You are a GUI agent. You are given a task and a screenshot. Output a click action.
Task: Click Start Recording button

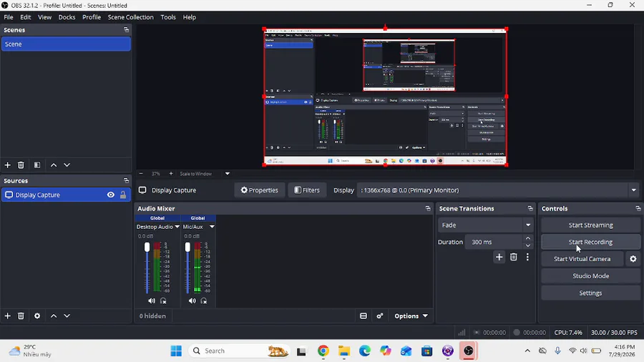coord(590,242)
